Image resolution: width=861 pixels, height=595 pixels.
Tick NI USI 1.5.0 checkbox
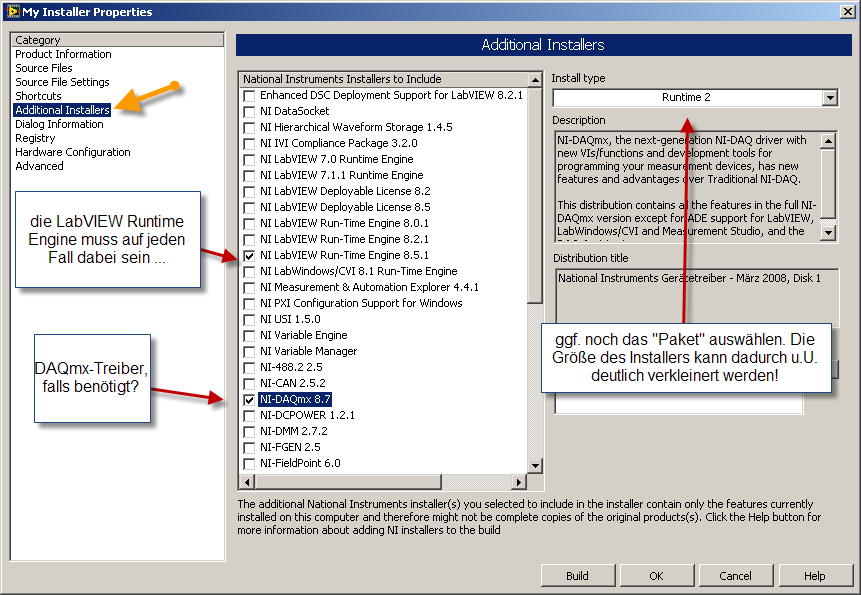coord(249,320)
